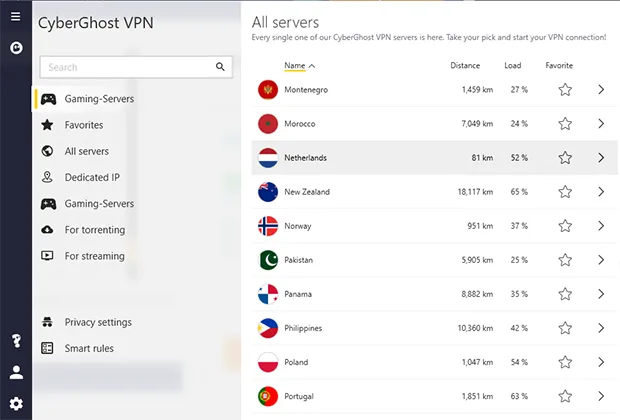Image resolution: width=620 pixels, height=420 pixels.
Task: Click the search magnifier icon
Action: point(220,67)
